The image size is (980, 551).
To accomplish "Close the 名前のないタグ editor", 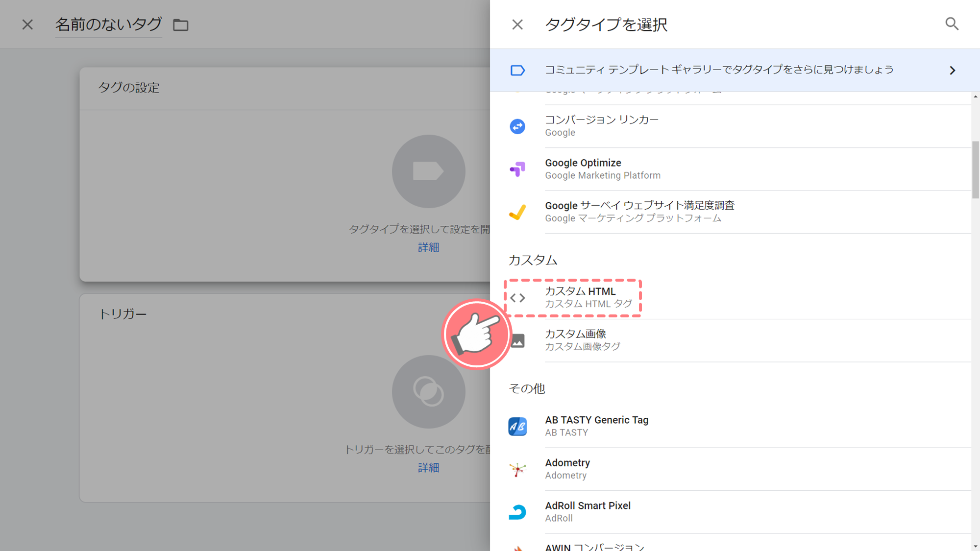I will pyautogui.click(x=27, y=24).
